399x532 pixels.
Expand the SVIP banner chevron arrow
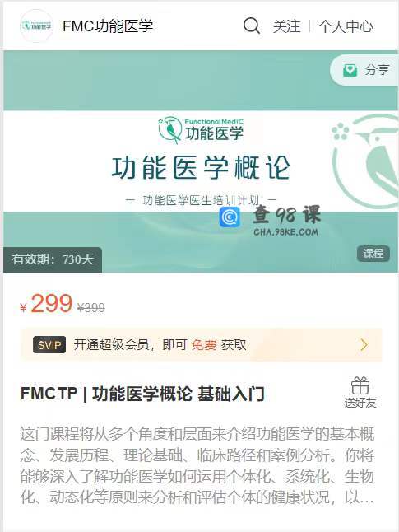pos(364,345)
